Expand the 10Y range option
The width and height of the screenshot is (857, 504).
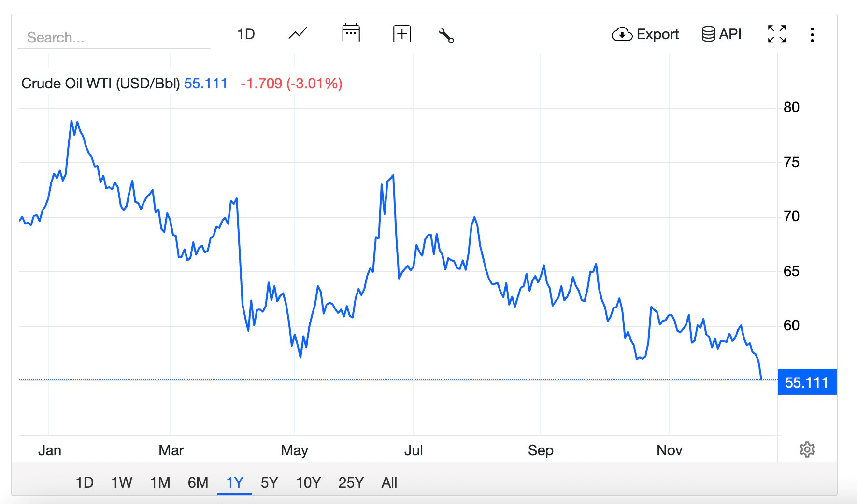tap(308, 482)
